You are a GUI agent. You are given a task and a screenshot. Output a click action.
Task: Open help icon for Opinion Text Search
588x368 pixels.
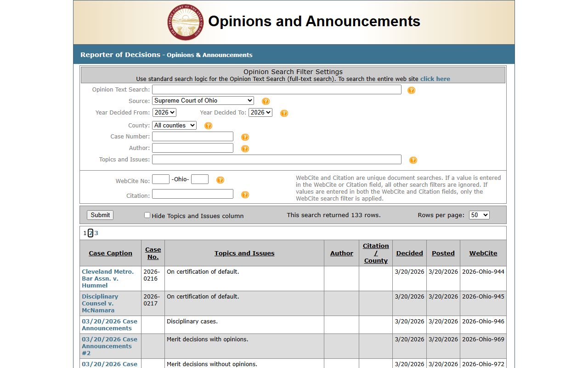coord(411,90)
